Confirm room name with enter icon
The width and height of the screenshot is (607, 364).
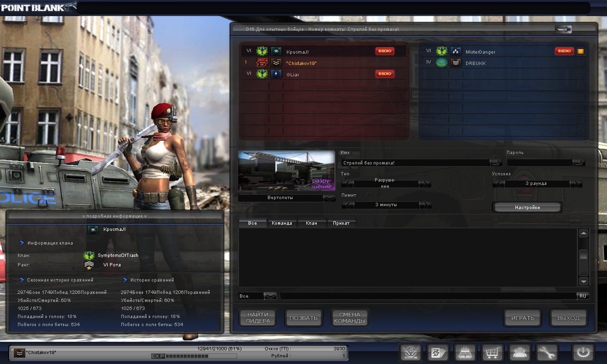496,163
